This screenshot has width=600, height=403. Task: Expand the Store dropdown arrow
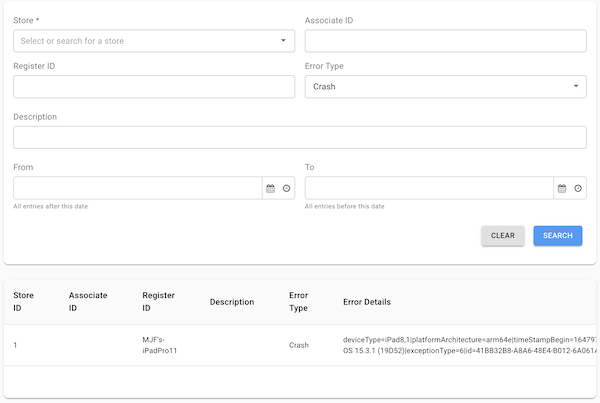click(x=283, y=41)
